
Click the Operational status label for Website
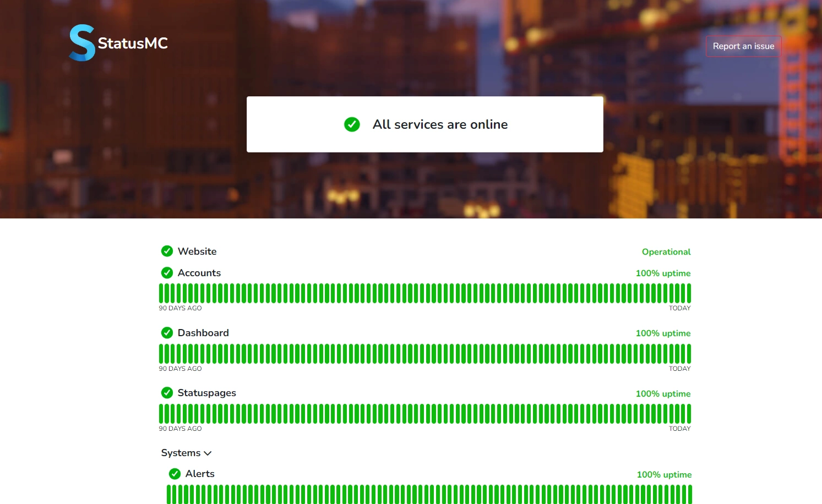pos(666,252)
